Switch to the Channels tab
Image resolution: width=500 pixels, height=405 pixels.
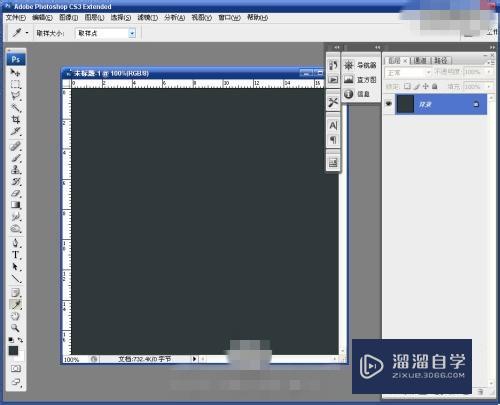420,61
